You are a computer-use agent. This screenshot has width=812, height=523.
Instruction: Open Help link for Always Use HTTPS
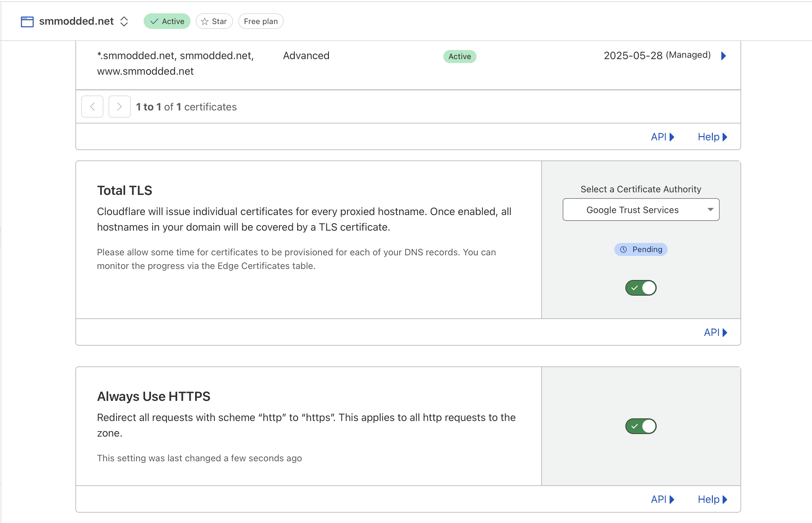[x=713, y=499]
